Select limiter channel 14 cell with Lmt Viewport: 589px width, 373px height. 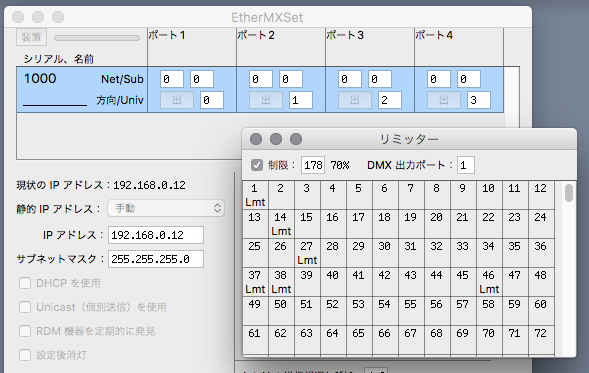pyautogui.click(x=281, y=224)
